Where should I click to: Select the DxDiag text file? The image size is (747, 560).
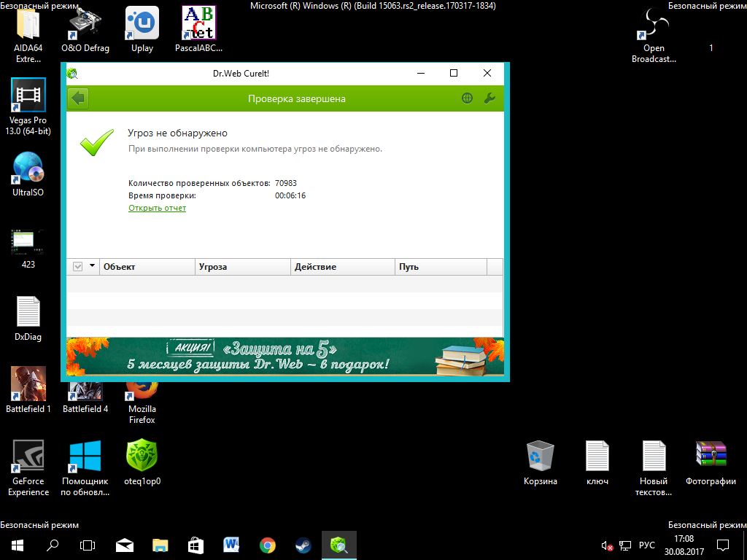[x=28, y=318]
